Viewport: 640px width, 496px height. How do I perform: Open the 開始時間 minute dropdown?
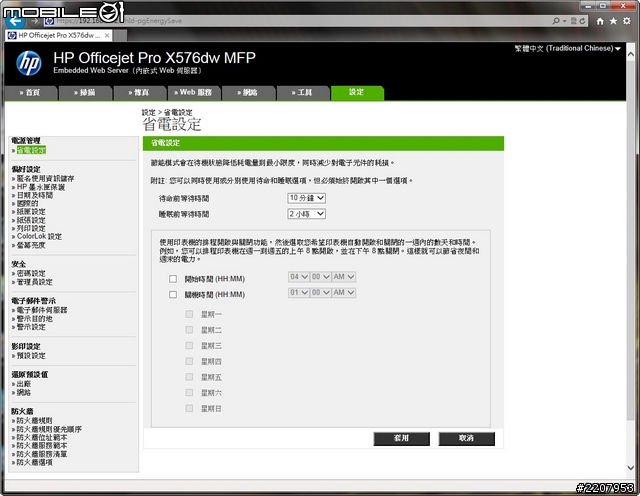coord(320,277)
